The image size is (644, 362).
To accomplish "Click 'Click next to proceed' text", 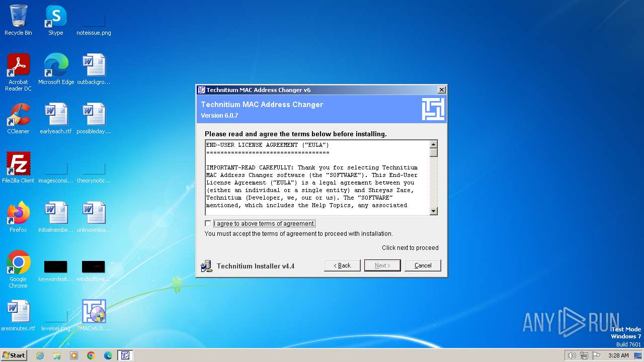I will pos(410,248).
